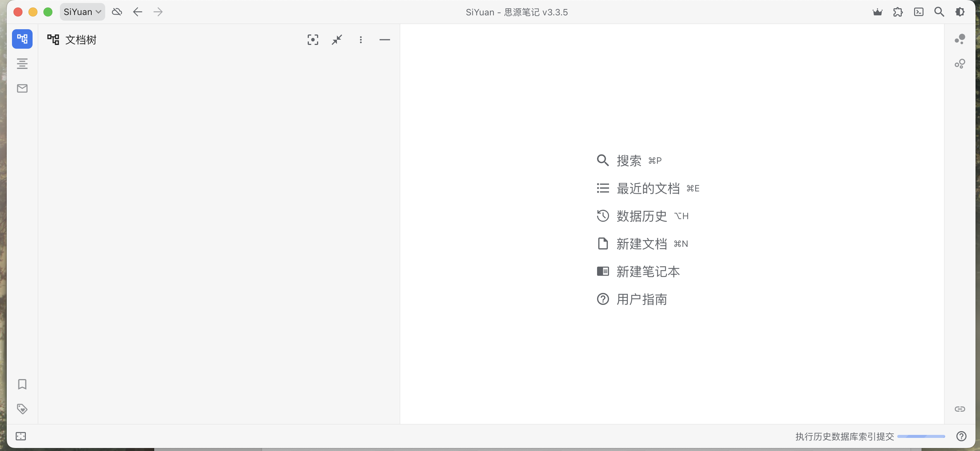Open the tags panel

point(22,409)
